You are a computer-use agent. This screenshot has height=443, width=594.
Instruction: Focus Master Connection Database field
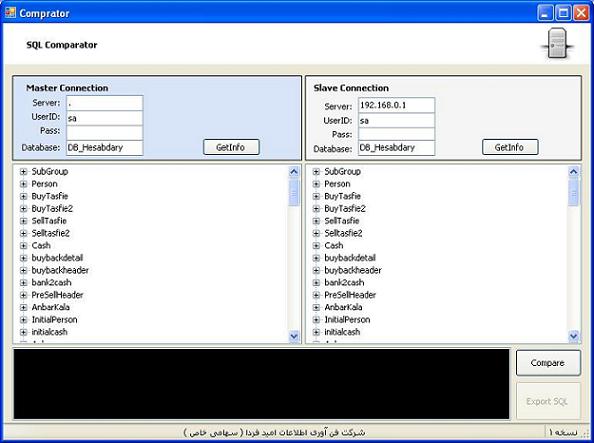[105, 147]
